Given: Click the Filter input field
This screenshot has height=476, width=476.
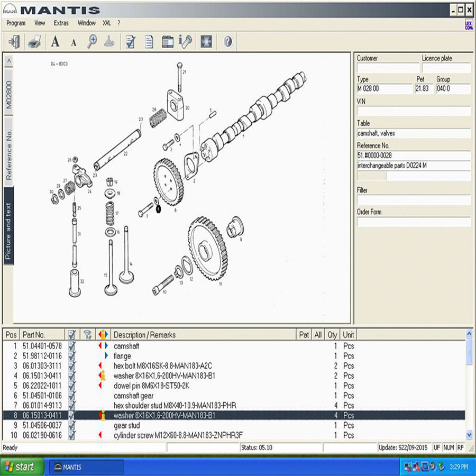Looking at the screenshot, I should tap(414, 200).
